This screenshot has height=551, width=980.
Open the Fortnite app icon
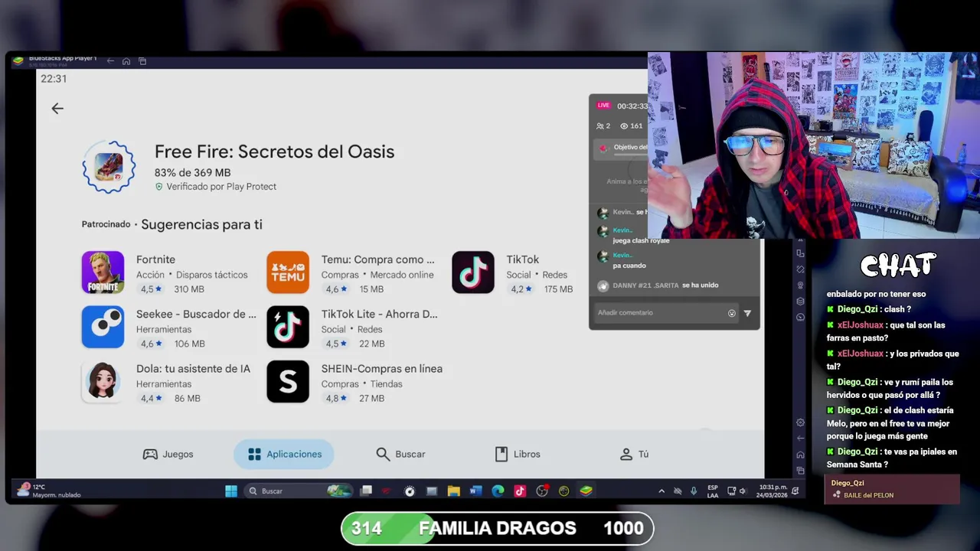[103, 272]
